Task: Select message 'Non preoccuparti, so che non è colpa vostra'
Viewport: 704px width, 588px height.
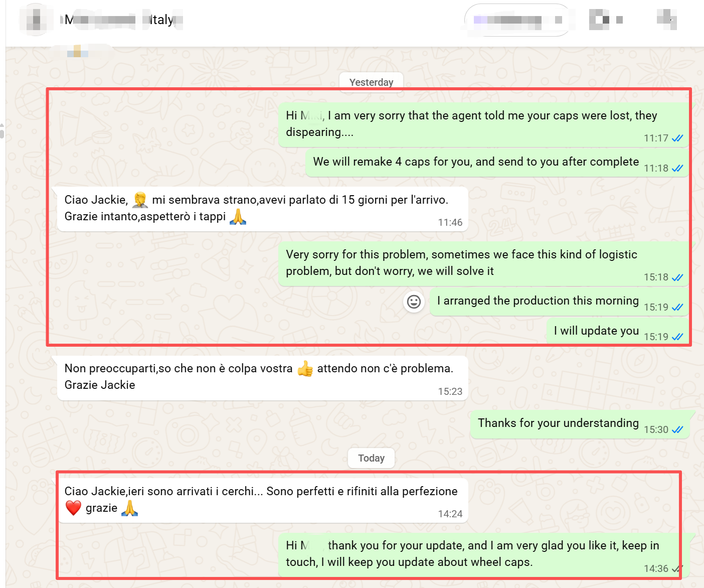Action: (263, 378)
